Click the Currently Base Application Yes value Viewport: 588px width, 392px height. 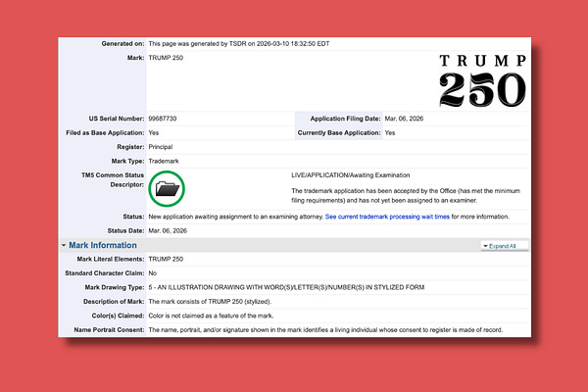pos(390,133)
